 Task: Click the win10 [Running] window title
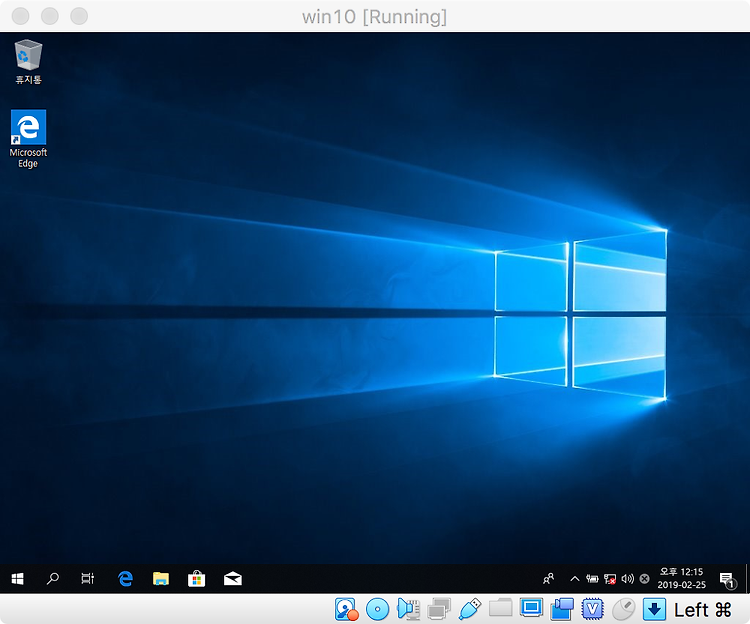click(x=375, y=17)
